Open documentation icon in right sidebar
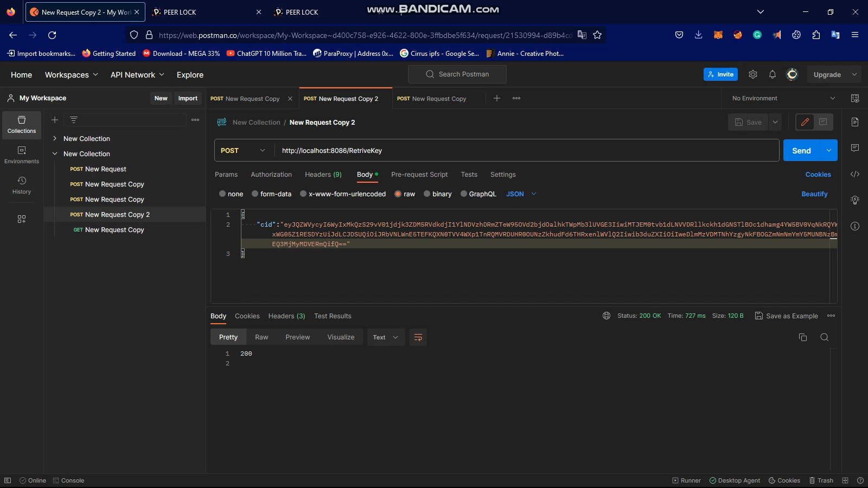Image resolution: width=868 pixels, height=488 pixels. [855, 122]
